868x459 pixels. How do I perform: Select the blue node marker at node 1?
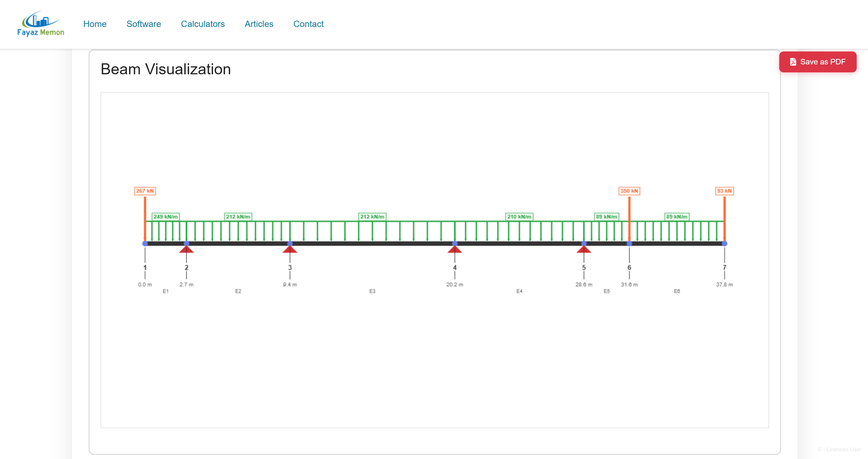pyautogui.click(x=145, y=243)
